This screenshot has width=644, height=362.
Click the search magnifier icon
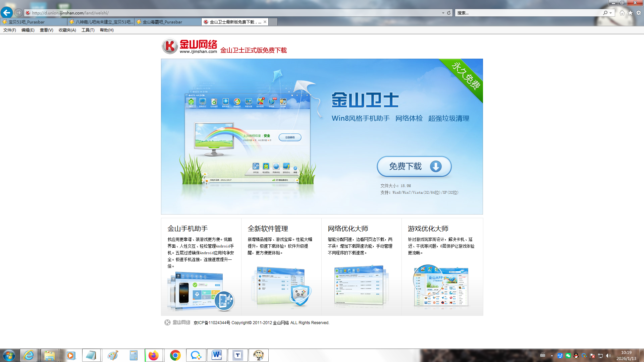605,13
